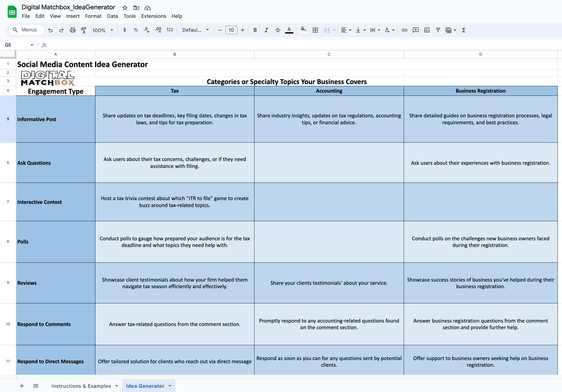This screenshot has height=392, width=562.
Task: Star the Digital Matchbox_IdeaGenerator document
Action: point(125,8)
